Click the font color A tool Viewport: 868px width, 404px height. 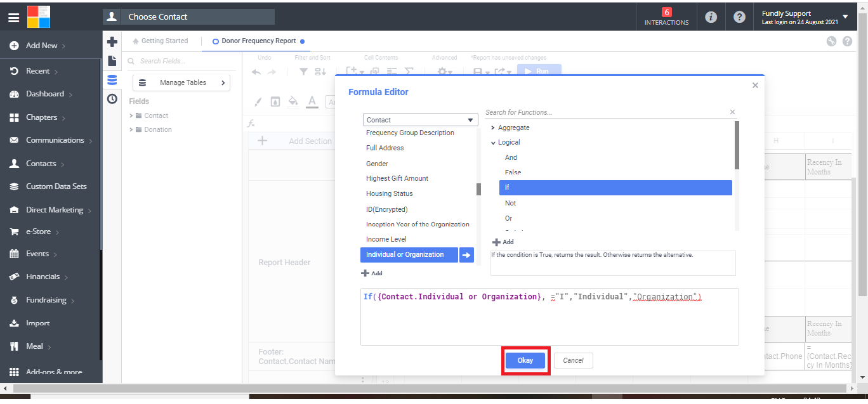click(312, 101)
